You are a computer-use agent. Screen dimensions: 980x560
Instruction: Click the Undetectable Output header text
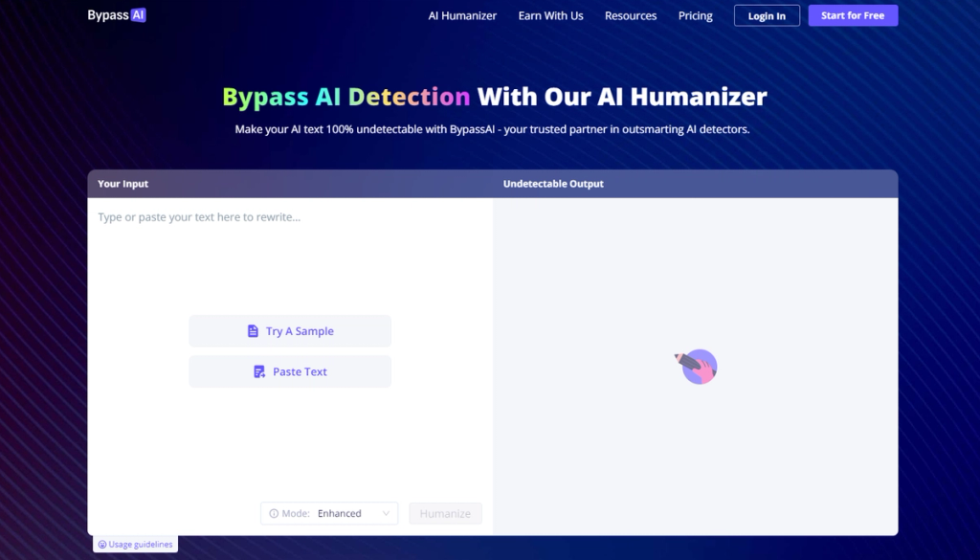(553, 184)
